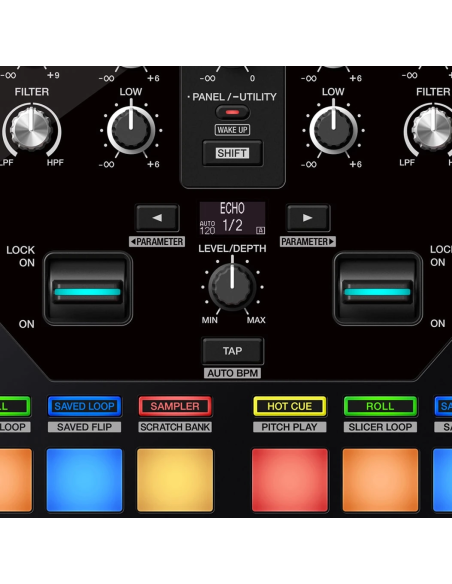Viewport: 452px width, 584px height.
Task: Click the LEVEL/DEPTH knob
Action: (232, 286)
